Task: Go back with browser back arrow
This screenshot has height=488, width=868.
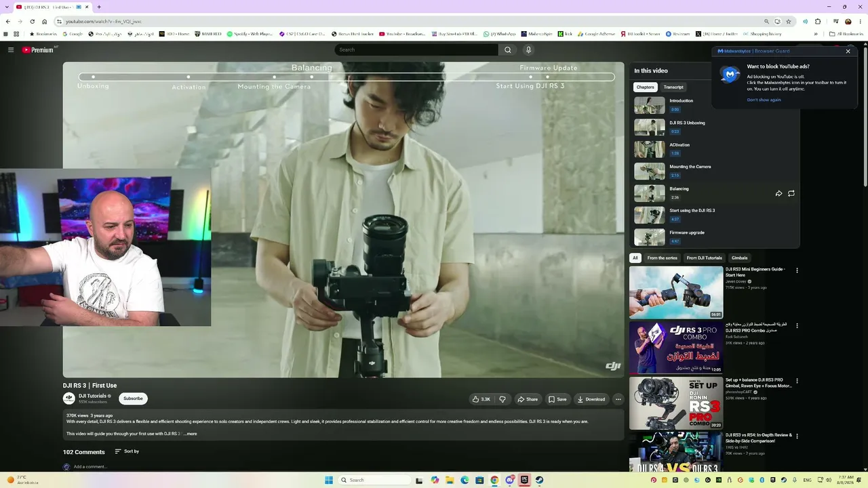Action: tap(7, 22)
